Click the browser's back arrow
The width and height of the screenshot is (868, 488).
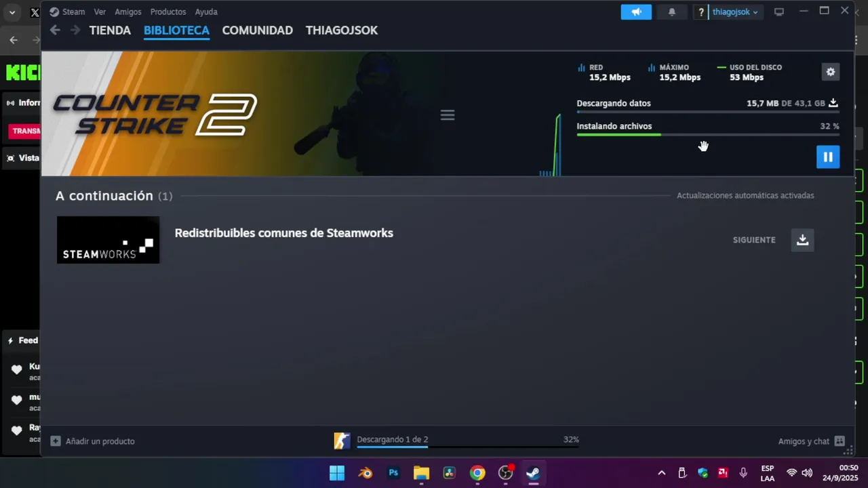[x=14, y=41]
